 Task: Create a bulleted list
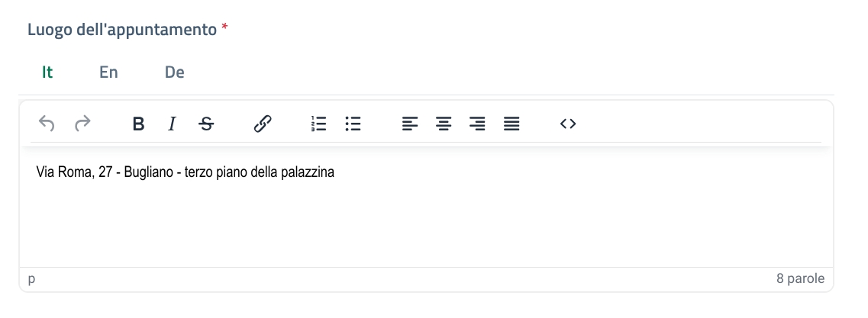353,124
